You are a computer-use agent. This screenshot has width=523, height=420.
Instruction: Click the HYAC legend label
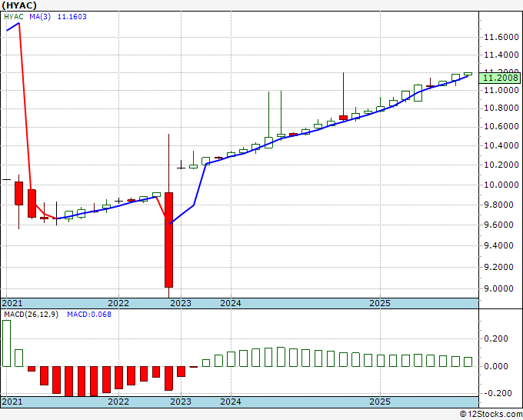tap(14, 17)
